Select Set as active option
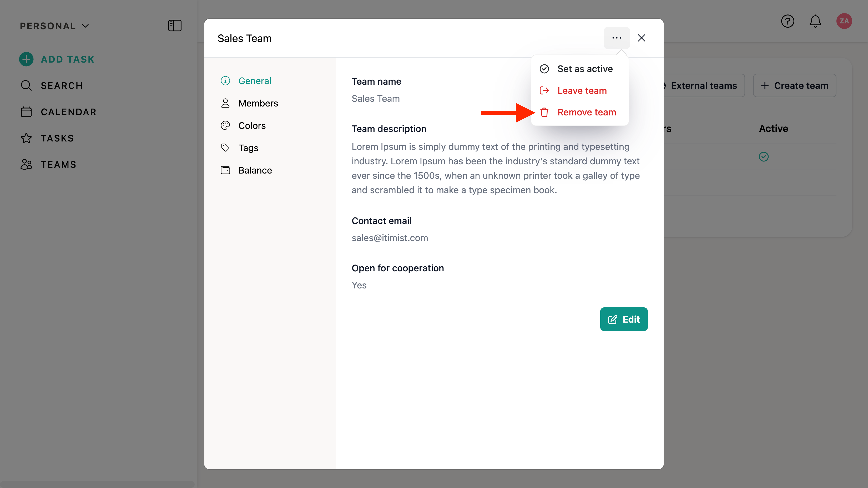This screenshot has width=868, height=488. [585, 69]
